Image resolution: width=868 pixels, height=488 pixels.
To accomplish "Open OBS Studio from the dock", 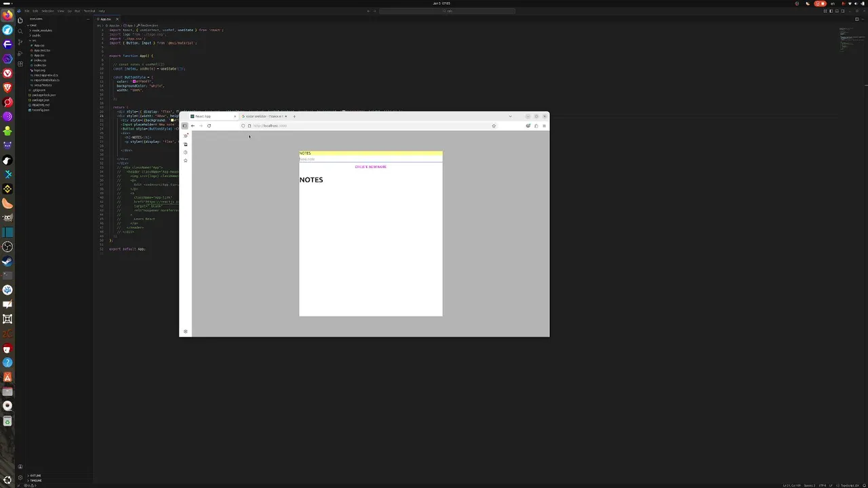I will tap(7, 246).
